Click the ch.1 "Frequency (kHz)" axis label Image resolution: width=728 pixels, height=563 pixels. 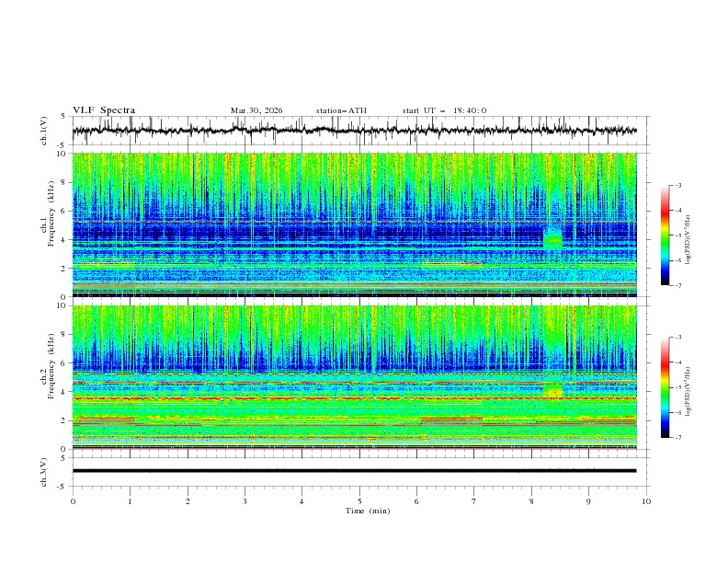click(x=51, y=214)
